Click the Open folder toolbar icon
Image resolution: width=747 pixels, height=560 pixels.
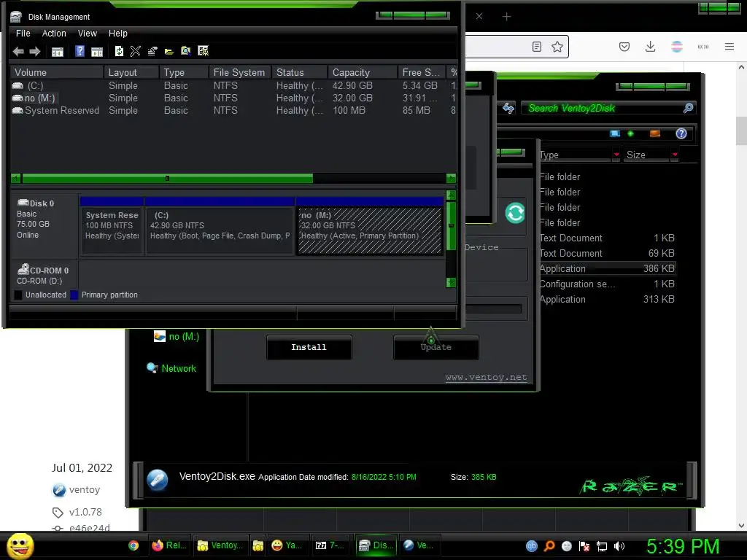coord(169,52)
